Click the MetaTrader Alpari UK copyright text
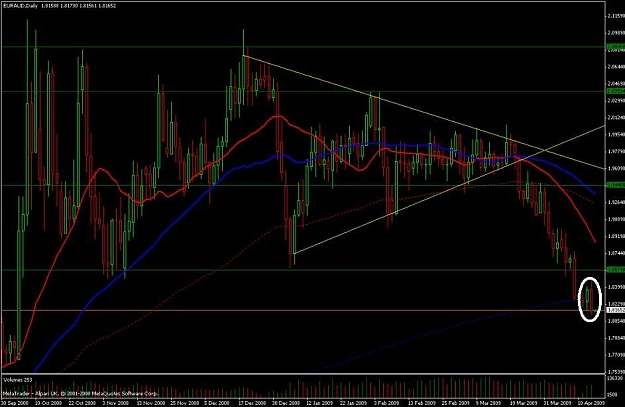The width and height of the screenshot is (625, 407). (80, 393)
